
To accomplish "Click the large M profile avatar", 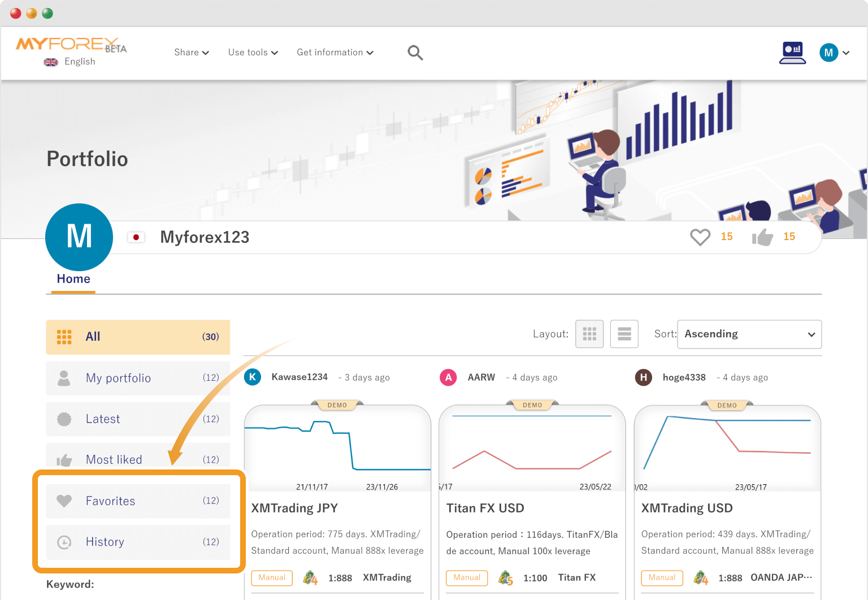I will point(79,237).
